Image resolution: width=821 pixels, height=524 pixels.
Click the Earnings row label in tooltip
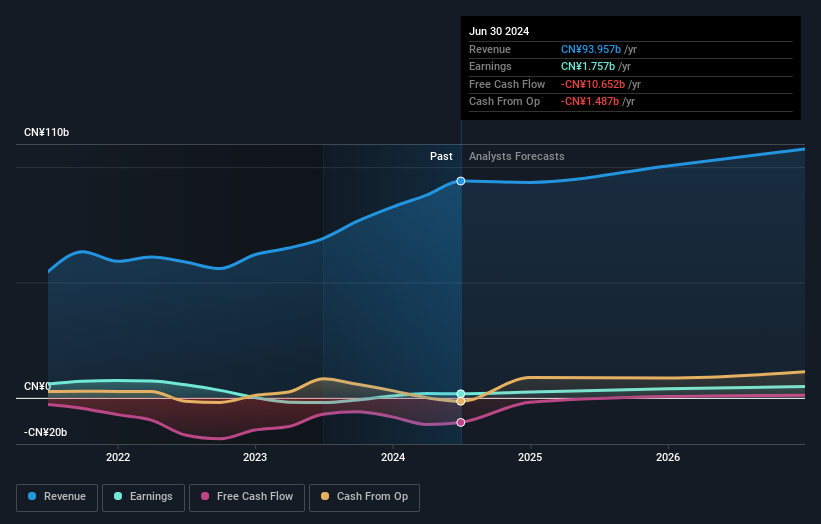point(490,66)
